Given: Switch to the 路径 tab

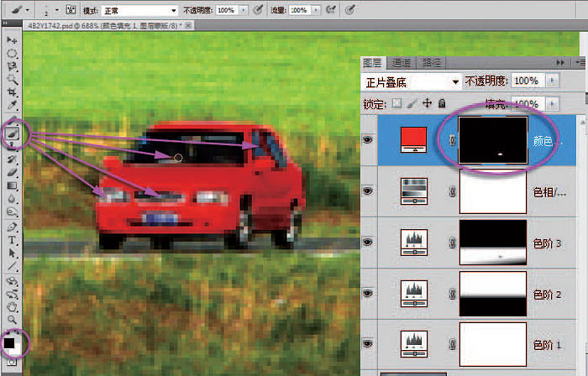Looking at the screenshot, I should (x=432, y=63).
